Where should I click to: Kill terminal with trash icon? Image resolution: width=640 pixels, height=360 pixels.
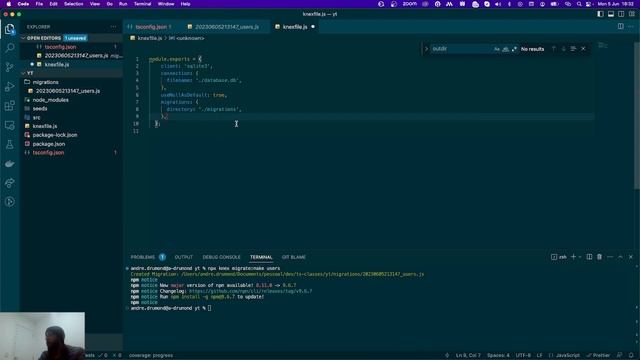[599, 257]
